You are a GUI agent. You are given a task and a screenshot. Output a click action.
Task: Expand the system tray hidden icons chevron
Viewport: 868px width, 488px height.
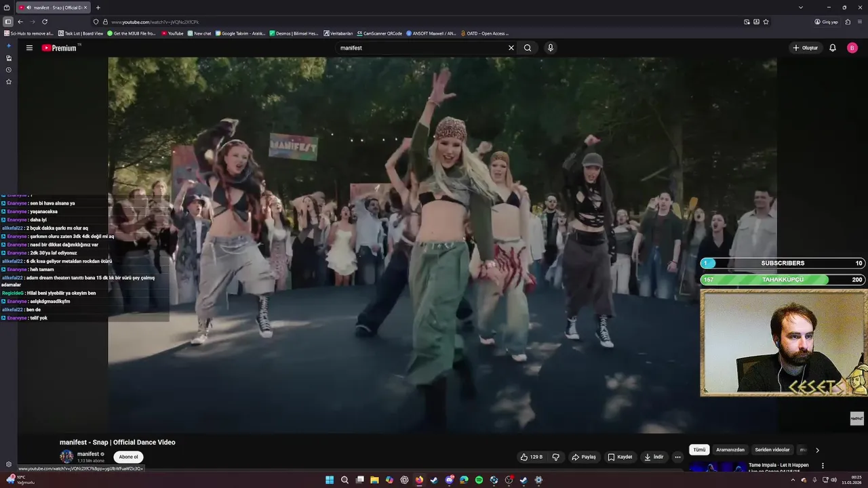793,480
